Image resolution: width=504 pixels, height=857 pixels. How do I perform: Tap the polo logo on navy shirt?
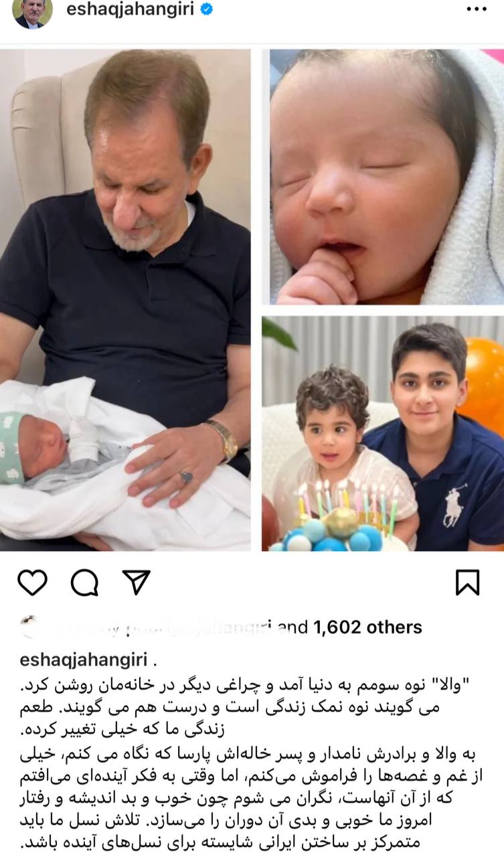point(453,512)
